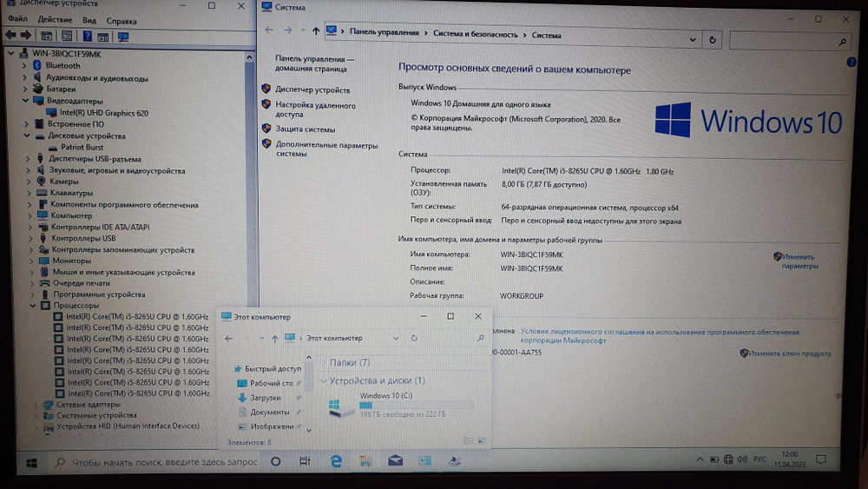This screenshot has height=489, width=868.
Task: Click blue Help question-mark icon in Device Manager toolbar
Action: (87, 36)
